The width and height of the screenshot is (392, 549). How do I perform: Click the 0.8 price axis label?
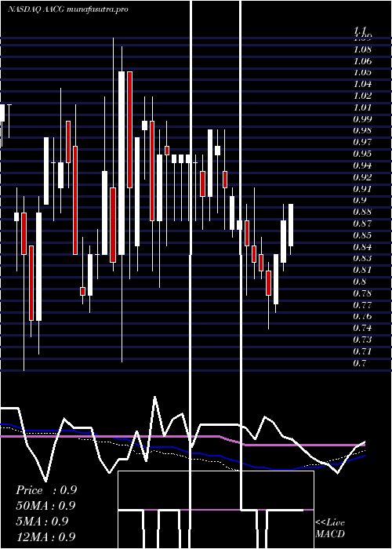360,282
